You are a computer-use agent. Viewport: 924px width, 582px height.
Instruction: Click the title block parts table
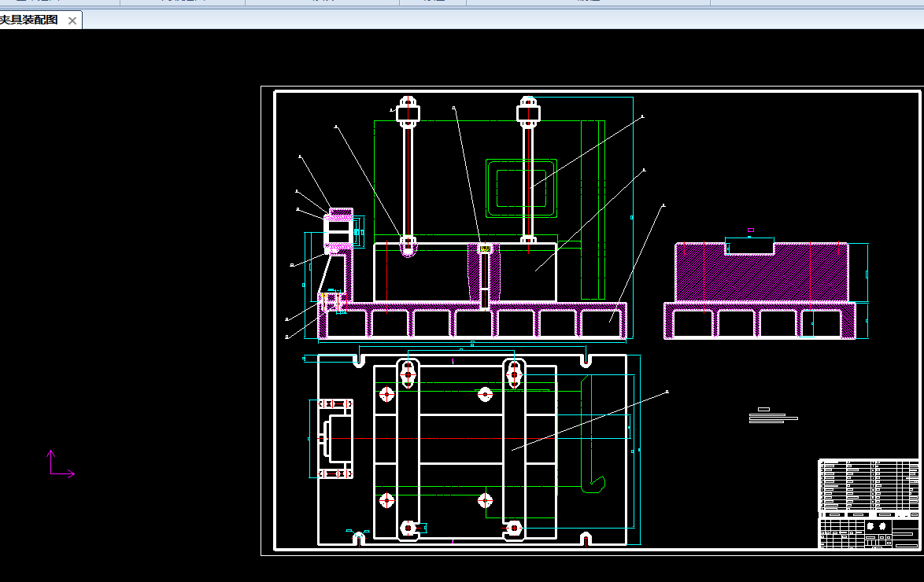click(869, 503)
